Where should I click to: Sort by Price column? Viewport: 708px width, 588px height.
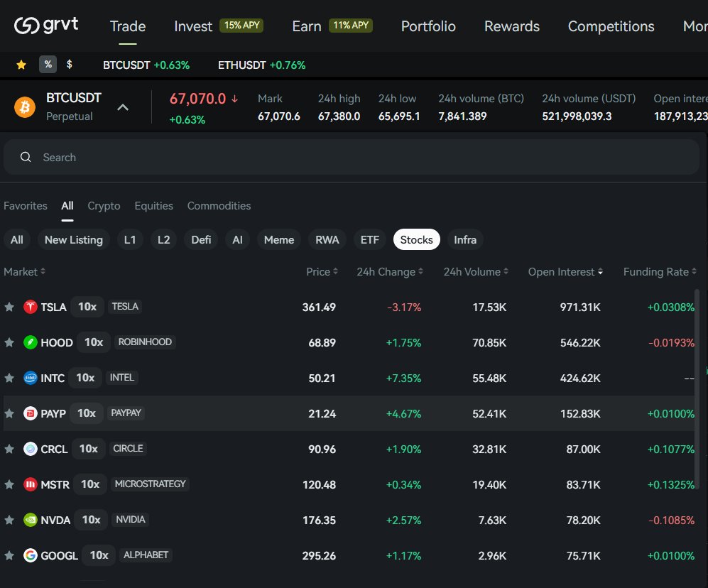(322, 272)
